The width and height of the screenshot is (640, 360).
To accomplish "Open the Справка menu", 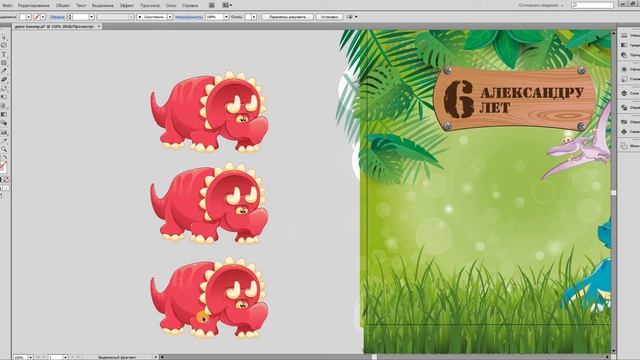I will [x=190, y=6].
